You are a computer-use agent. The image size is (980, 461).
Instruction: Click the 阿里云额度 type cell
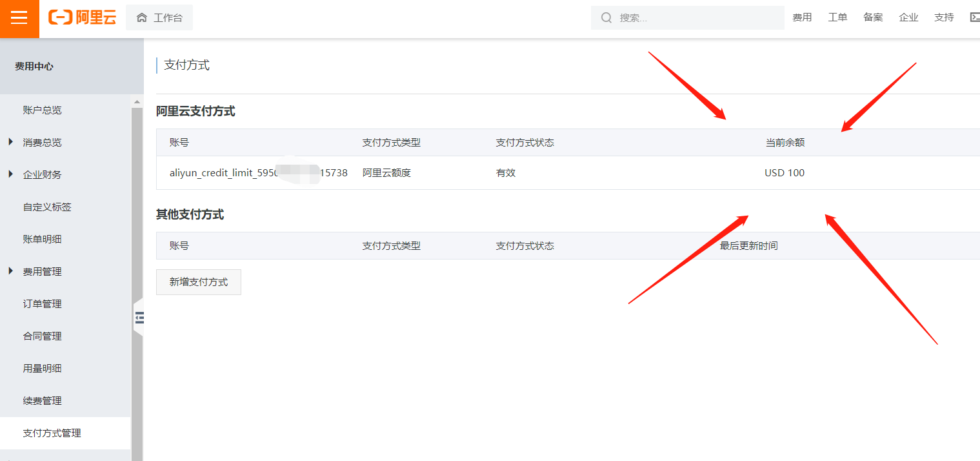386,173
